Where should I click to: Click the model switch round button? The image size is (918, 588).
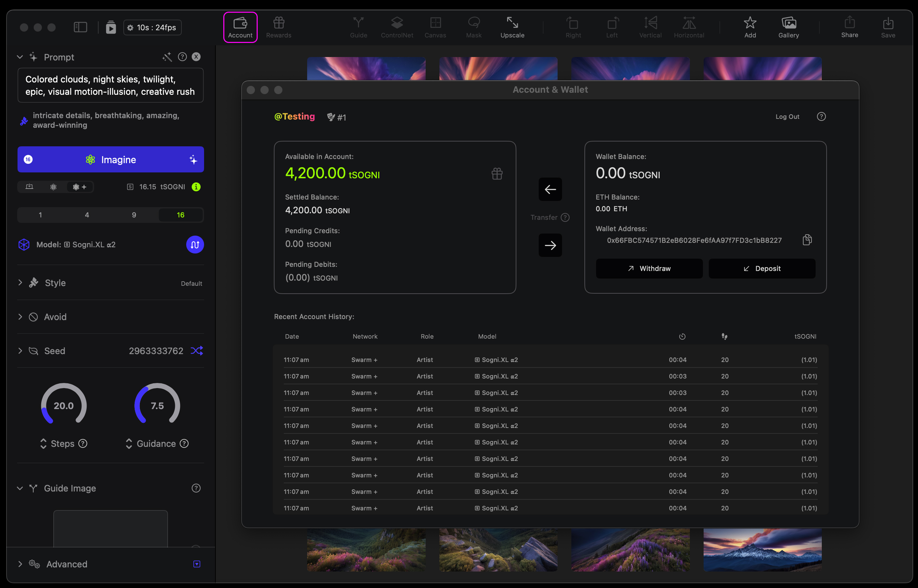[x=195, y=245]
